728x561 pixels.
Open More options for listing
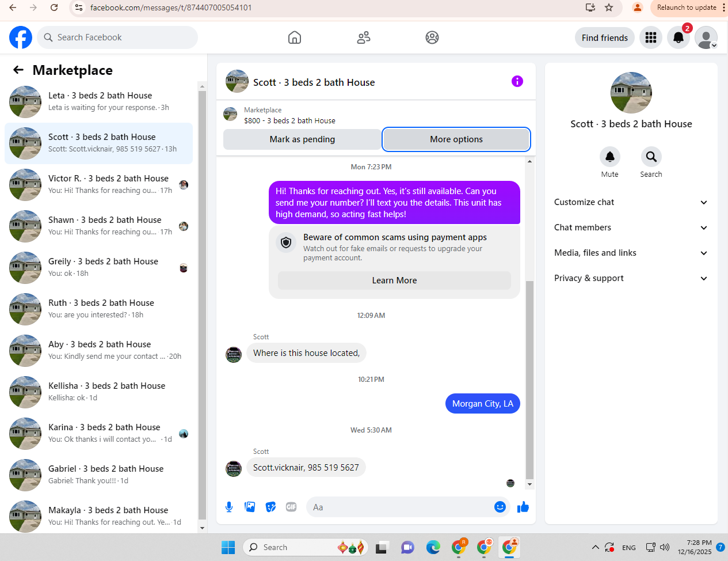point(456,139)
